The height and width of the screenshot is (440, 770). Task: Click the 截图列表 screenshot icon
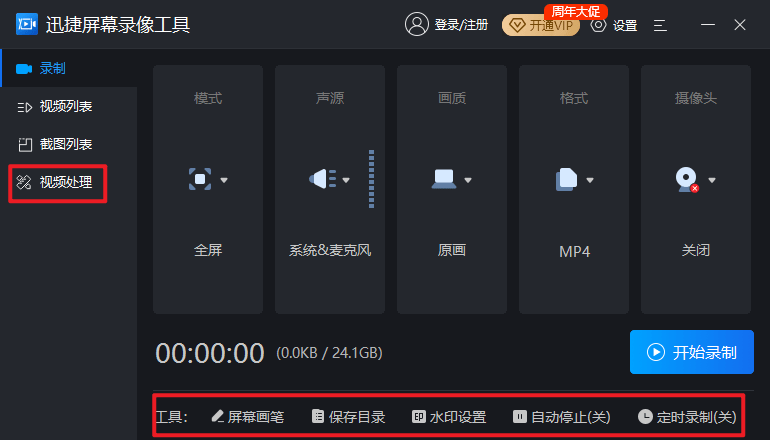(25, 144)
